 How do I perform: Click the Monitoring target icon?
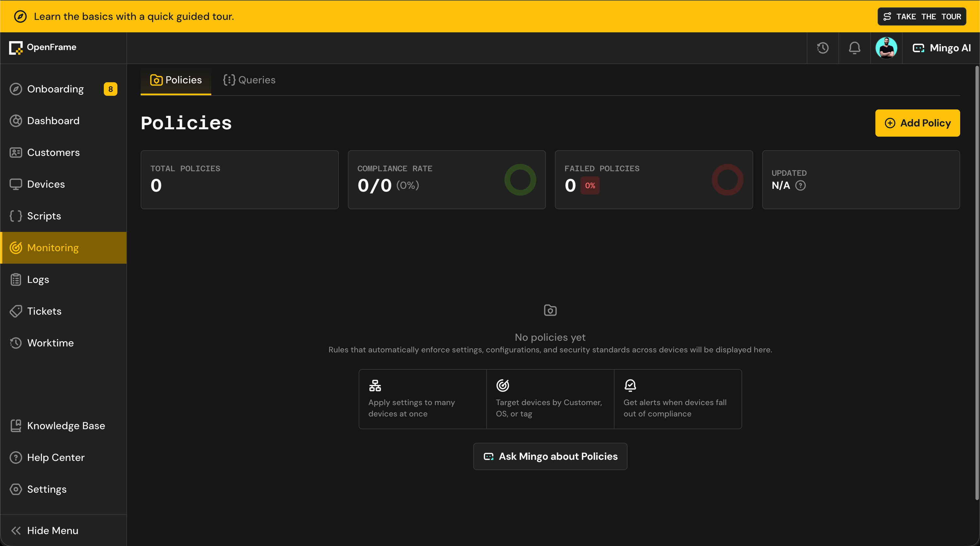(x=16, y=248)
